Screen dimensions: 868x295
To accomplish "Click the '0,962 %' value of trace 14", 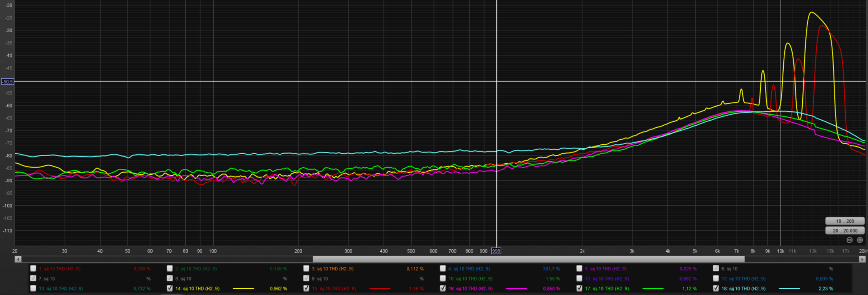I will [x=278, y=289].
